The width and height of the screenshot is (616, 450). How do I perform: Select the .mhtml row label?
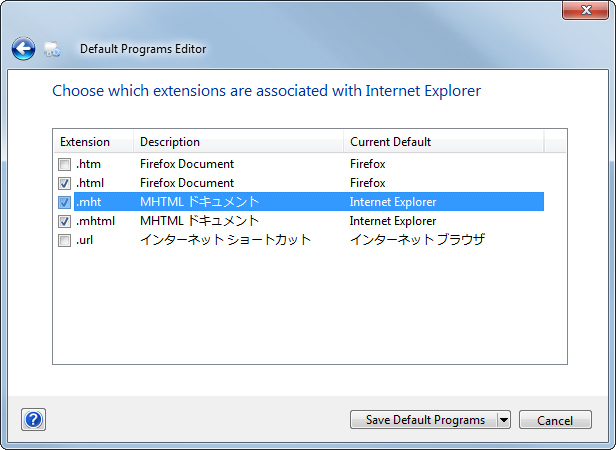point(95,221)
